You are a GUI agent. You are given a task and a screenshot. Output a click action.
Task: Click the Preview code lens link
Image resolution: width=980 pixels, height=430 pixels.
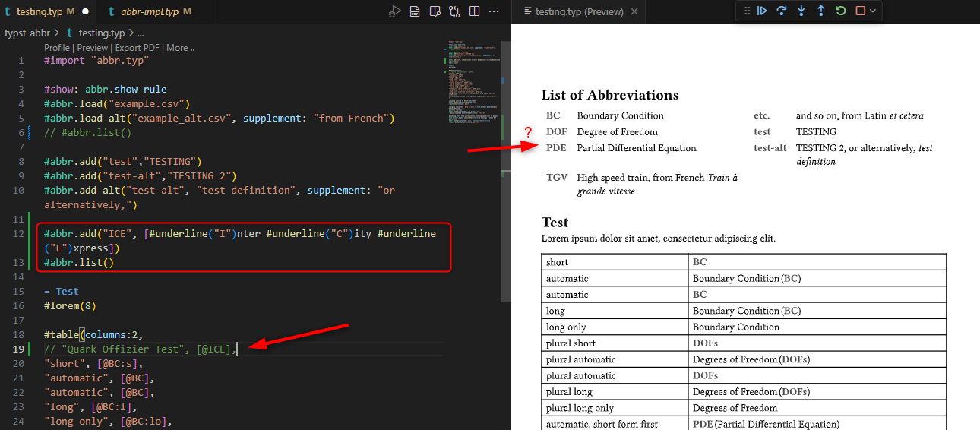pyautogui.click(x=92, y=48)
